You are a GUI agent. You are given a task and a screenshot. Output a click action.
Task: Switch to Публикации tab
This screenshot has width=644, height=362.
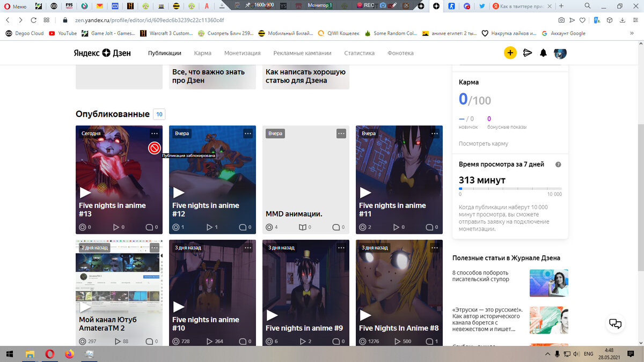point(165,53)
